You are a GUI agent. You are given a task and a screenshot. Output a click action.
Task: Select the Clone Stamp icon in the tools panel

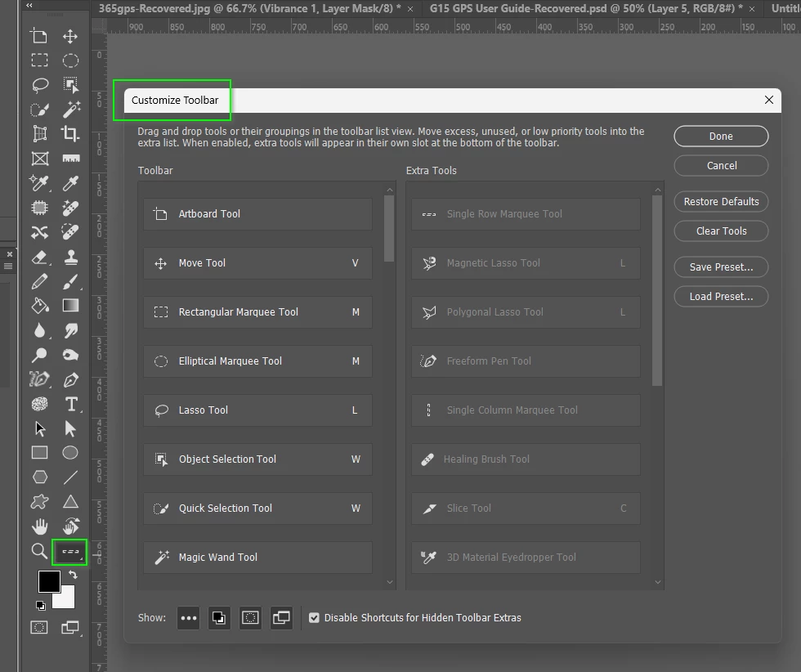point(71,257)
